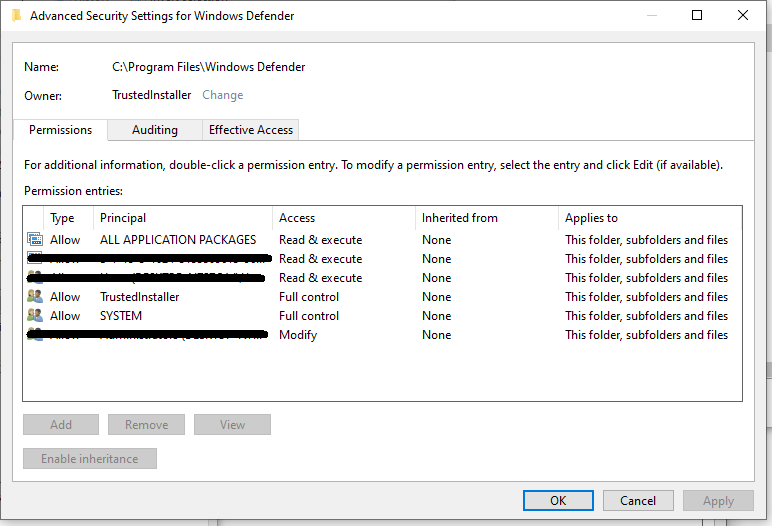Image resolution: width=772 pixels, height=526 pixels.
Task: Close the Advanced Security Settings window
Action: click(x=743, y=15)
